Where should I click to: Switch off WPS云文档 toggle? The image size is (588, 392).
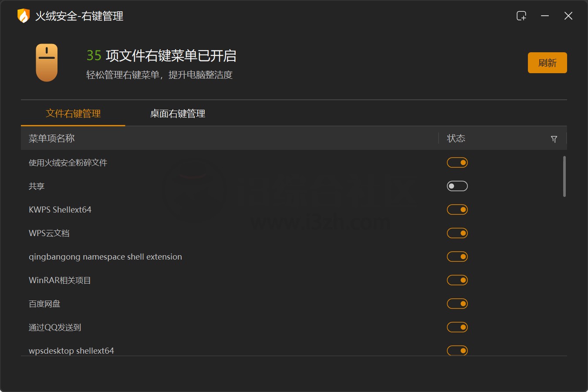tap(457, 233)
